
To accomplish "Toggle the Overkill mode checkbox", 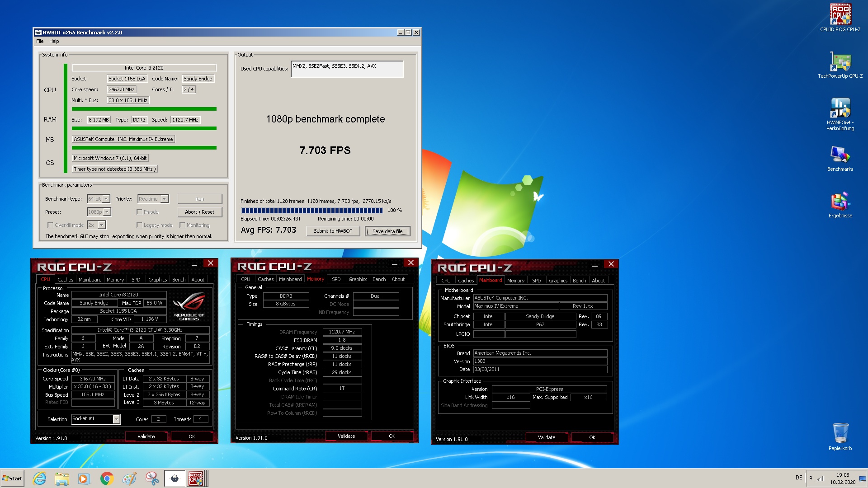I will point(50,225).
